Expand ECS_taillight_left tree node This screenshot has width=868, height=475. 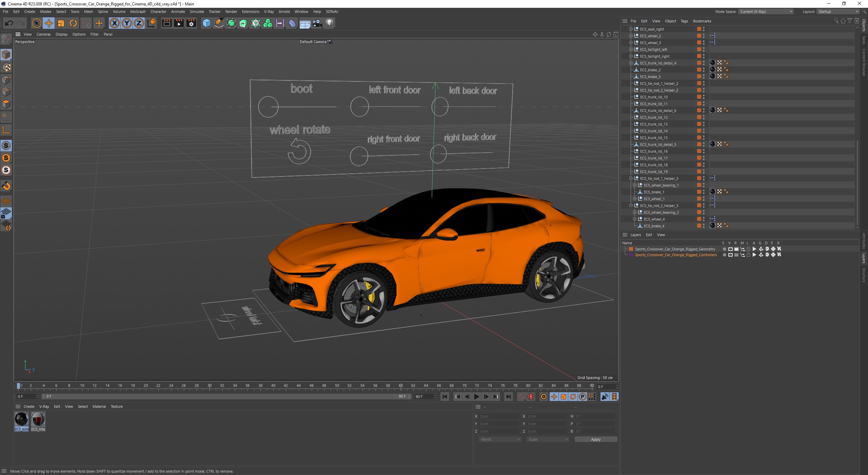631,50
